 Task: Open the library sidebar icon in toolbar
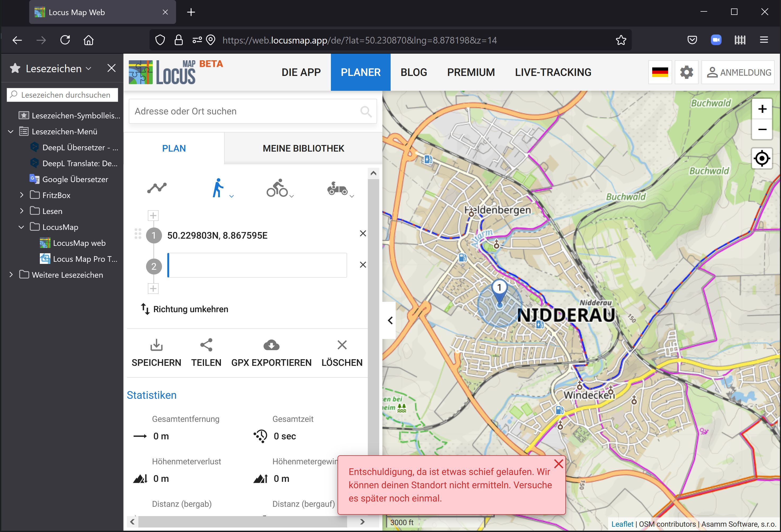pos(740,40)
